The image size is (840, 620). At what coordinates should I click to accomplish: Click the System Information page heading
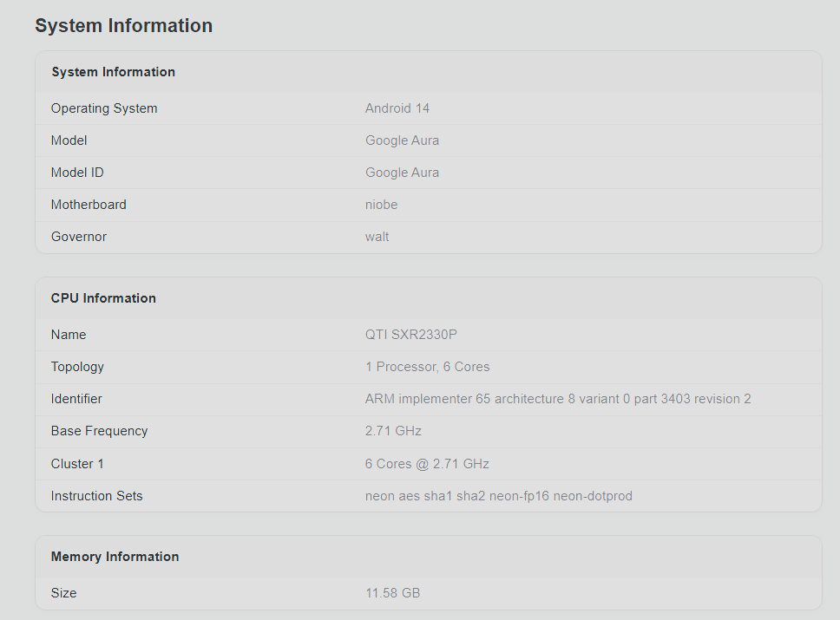click(124, 26)
